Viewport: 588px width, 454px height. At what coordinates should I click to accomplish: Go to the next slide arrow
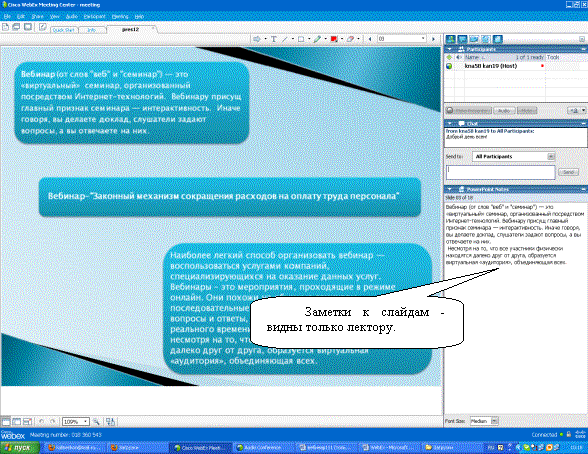tap(434, 39)
